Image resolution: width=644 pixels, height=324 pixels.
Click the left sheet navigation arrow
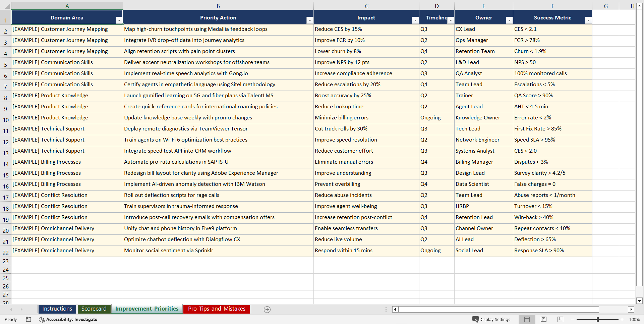11,309
